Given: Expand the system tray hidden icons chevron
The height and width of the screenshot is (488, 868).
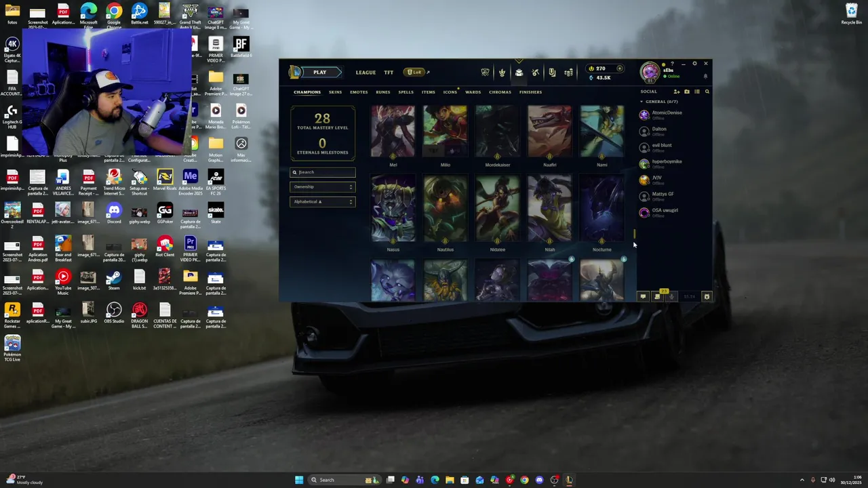Looking at the screenshot, I should coord(802,480).
